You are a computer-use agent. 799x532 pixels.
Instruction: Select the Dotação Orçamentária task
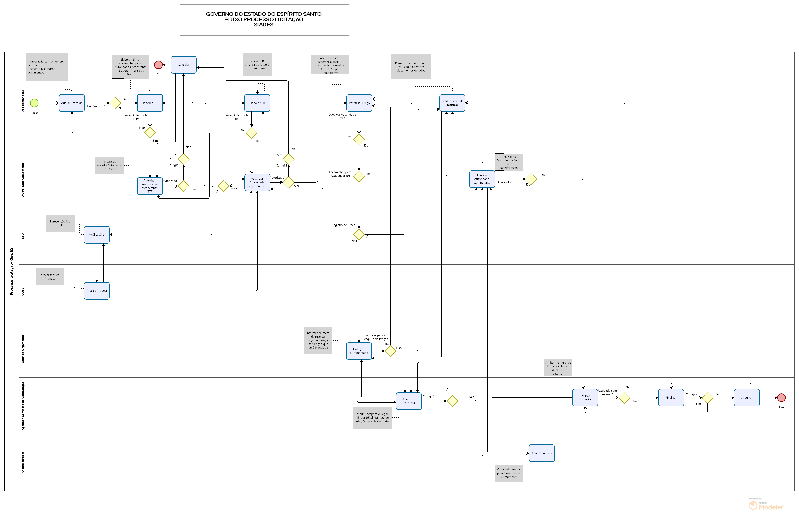359,351
